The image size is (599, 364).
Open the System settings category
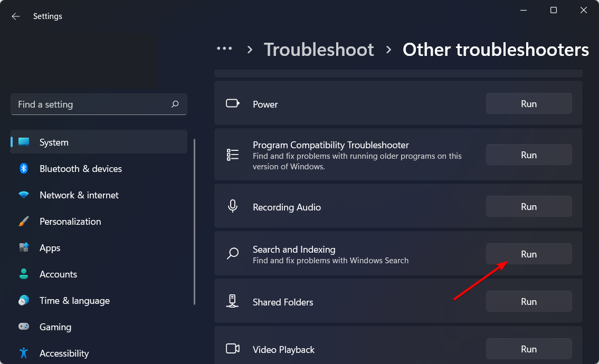[x=99, y=142]
